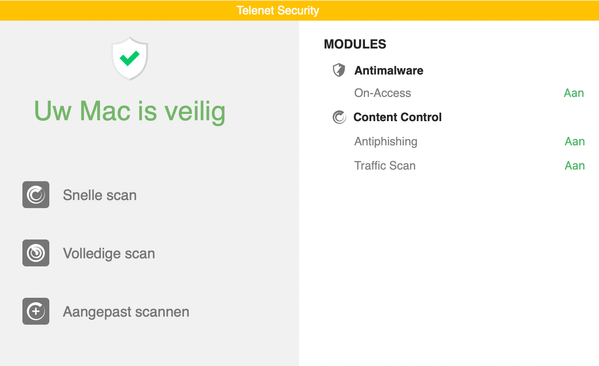The width and height of the screenshot is (599, 366).
Task: Start the Snelle scan via its label
Action: 100,195
